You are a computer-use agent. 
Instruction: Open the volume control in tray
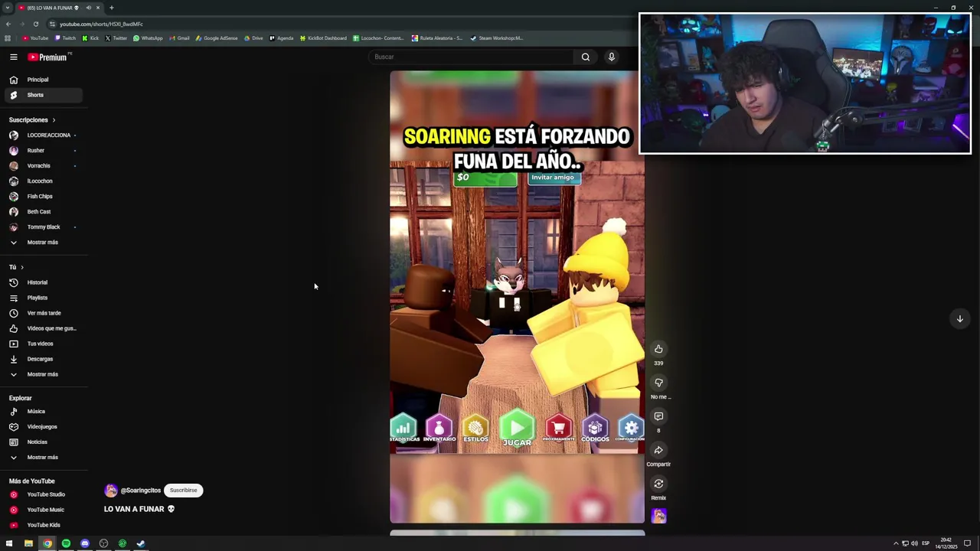pyautogui.click(x=914, y=543)
